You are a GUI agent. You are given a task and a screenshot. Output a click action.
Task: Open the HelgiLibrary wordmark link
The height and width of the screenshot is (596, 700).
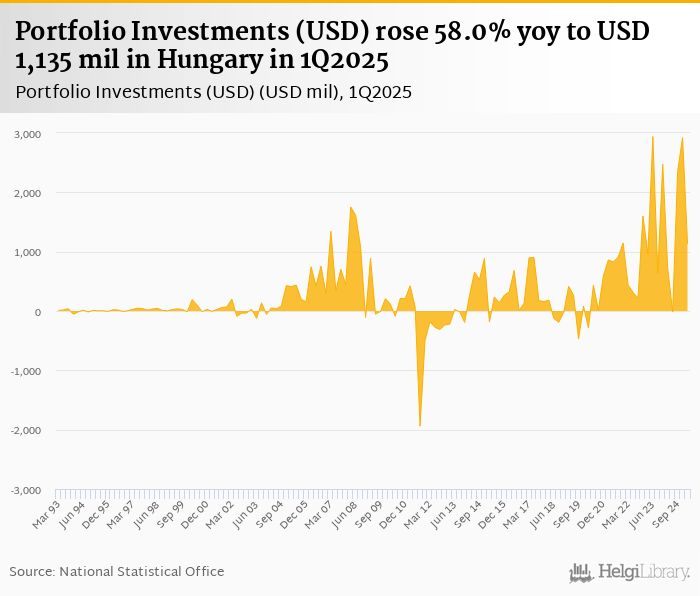point(643,573)
